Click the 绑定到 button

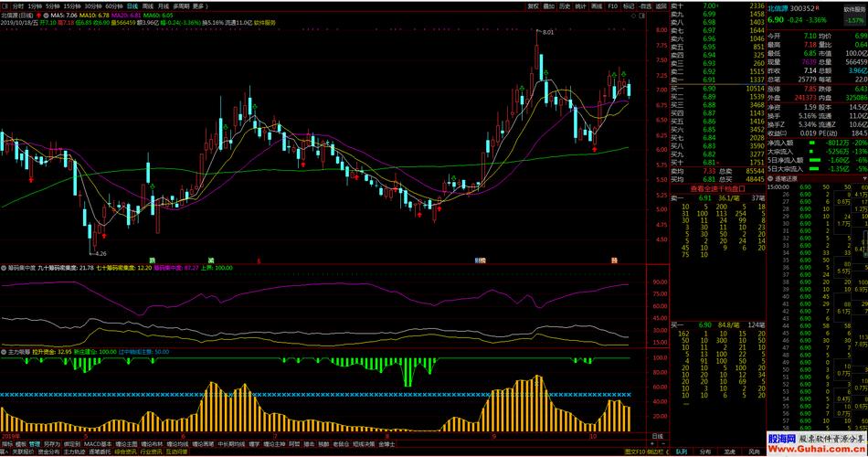click(x=72, y=443)
